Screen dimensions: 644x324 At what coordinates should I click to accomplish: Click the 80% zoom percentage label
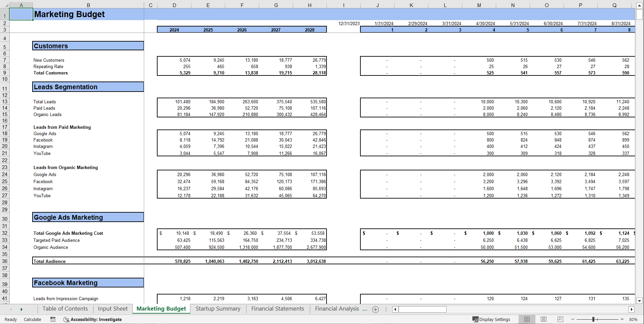[633, 319]
